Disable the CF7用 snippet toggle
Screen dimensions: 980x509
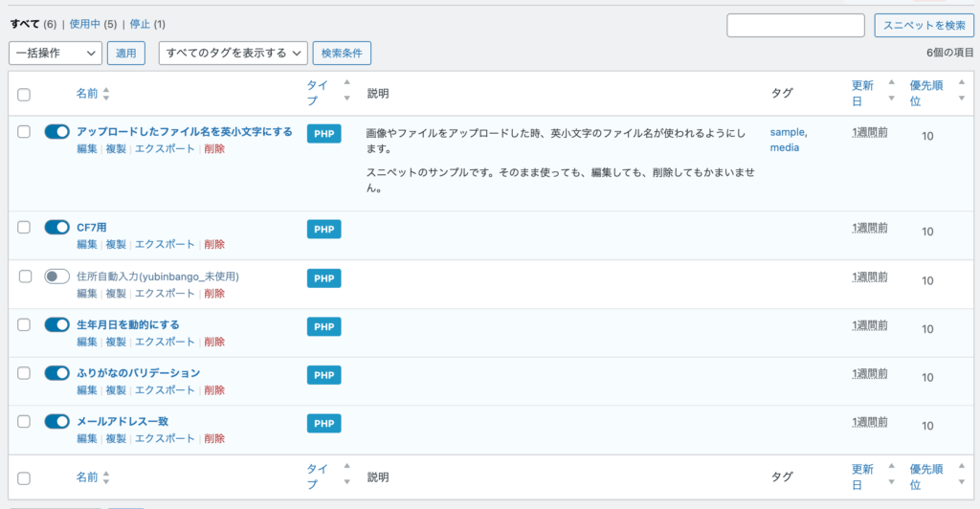(57, 228)
